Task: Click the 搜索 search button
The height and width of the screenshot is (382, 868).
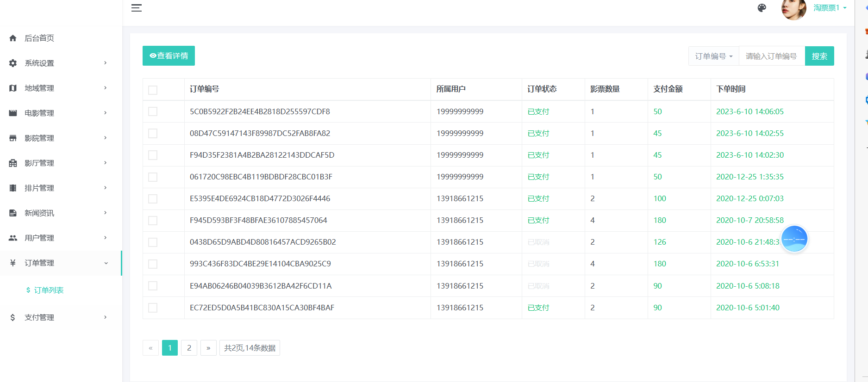Action: pos(819,56)
